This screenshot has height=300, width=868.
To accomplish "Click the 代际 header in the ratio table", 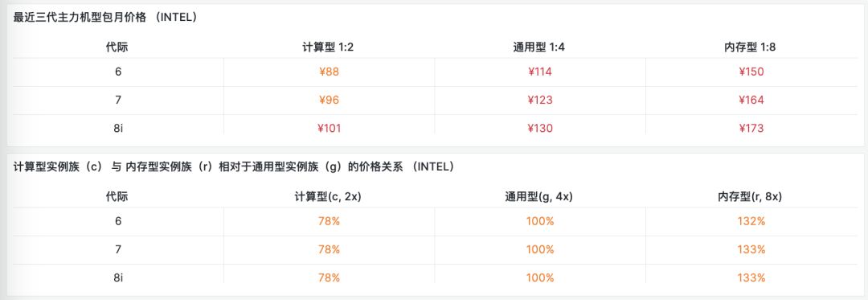I will pos(117,196).
